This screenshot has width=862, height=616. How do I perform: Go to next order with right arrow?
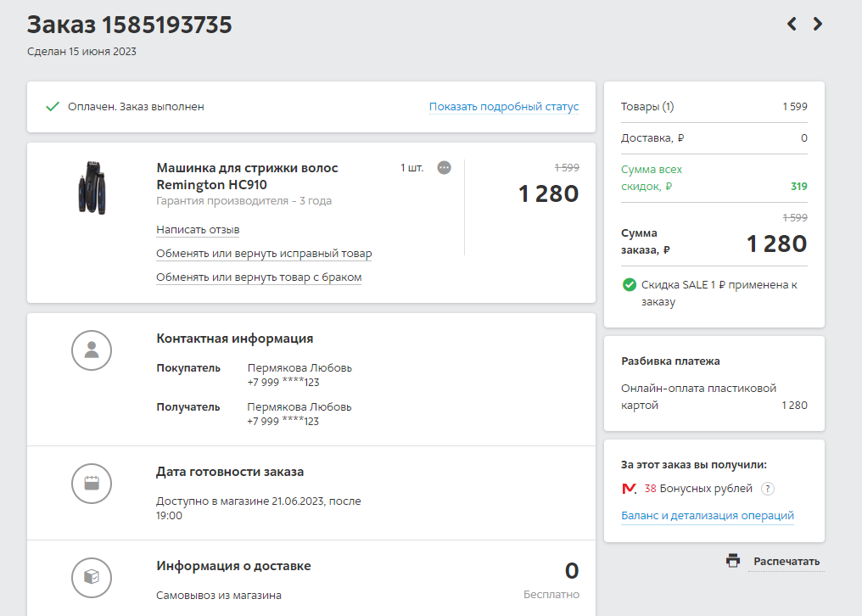pos(818,25)
